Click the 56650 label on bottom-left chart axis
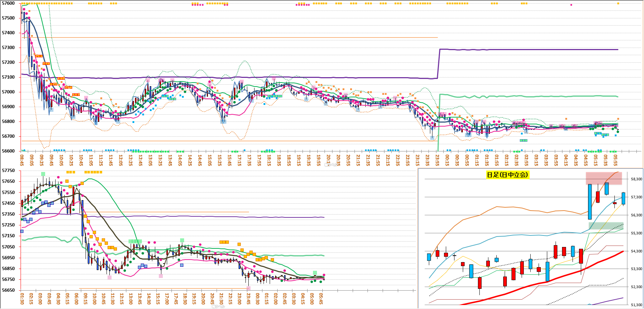 click(x=8, y=290)
